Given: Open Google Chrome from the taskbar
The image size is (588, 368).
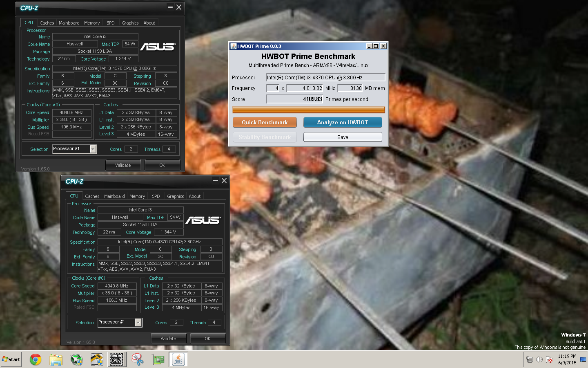Looking at the screenshot, I should (36, 359).
